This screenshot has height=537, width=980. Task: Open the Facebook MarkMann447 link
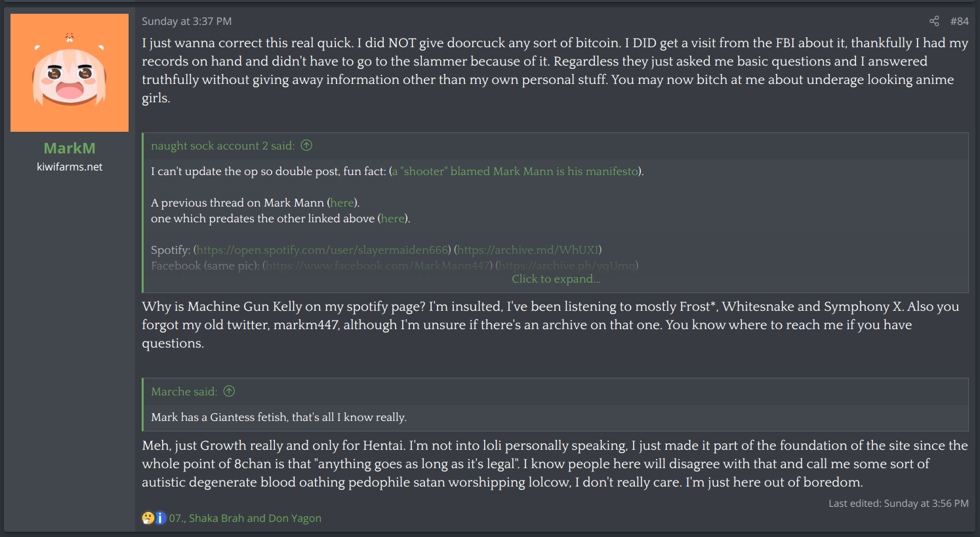378,266
